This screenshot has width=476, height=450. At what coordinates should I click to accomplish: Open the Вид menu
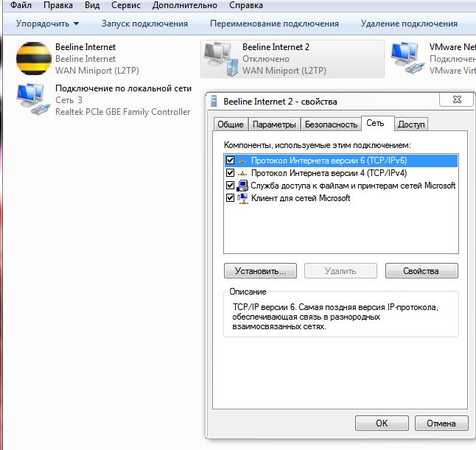(92, 5)
